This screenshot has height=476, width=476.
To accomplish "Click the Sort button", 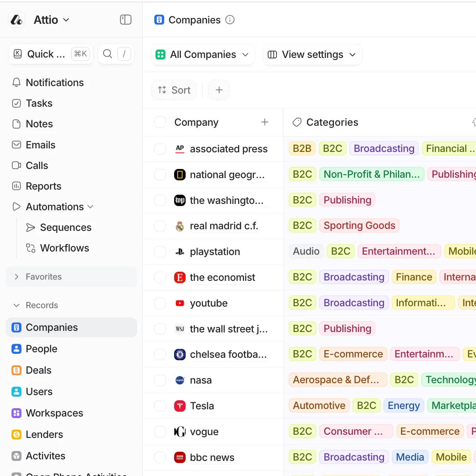I will [x=174, y=90].
